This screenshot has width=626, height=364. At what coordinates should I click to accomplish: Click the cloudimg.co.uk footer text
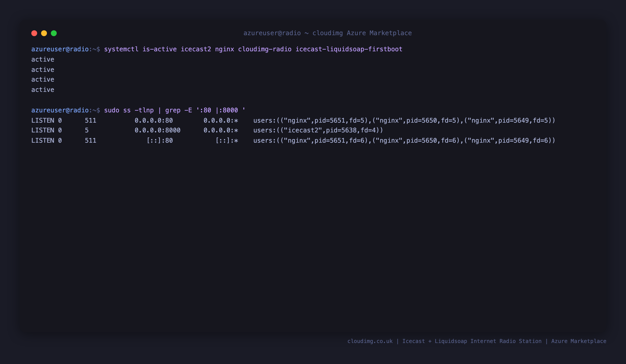click(x=370, y=341)
